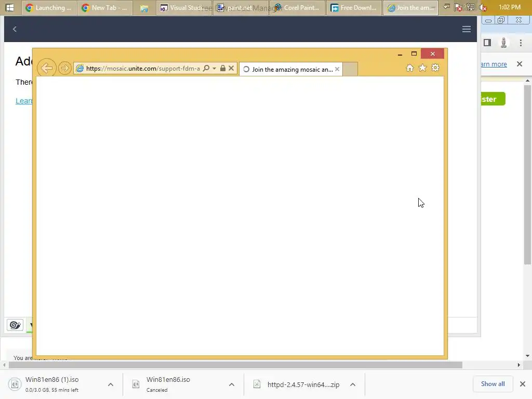Click the 1:02 PM clock
This screenshot has width=532, height=399.
click(x=509, y=7)
